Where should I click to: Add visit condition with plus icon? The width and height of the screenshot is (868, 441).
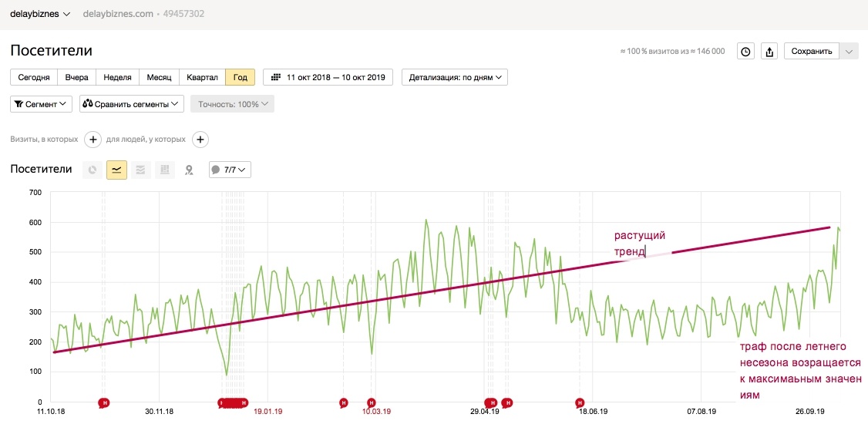pyautogui.click(x=93, y=140)
